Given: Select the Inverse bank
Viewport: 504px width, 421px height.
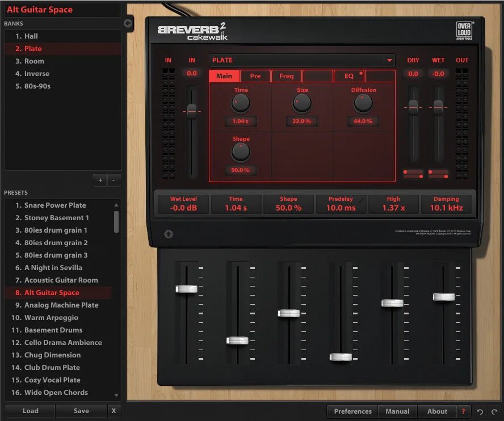Looking at the screenshot, I should [x=62, y=74].
